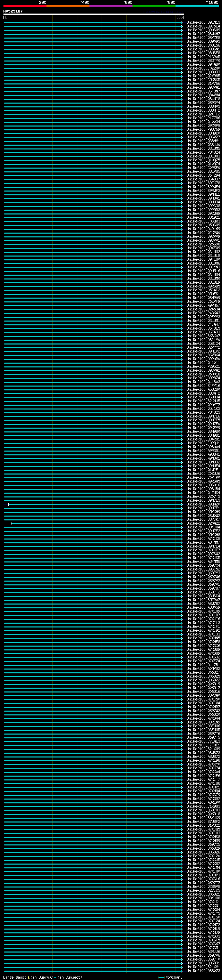Image resolution: width=222 pixels, height=980 pixels.
Task: Select the UniRef100_Q03033 label
Action: click(203, 72)
